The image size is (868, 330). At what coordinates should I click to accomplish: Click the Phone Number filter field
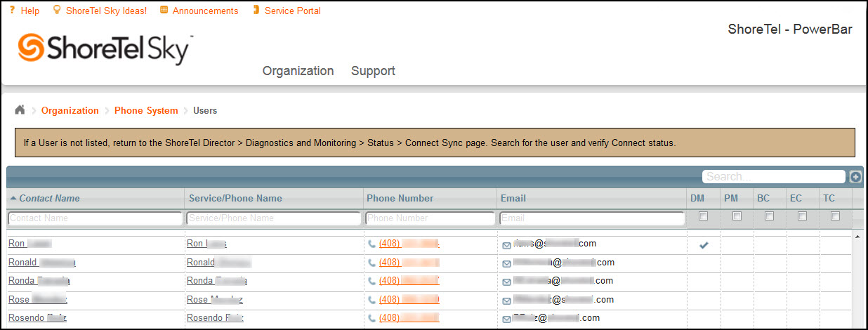tap(430, 218)
